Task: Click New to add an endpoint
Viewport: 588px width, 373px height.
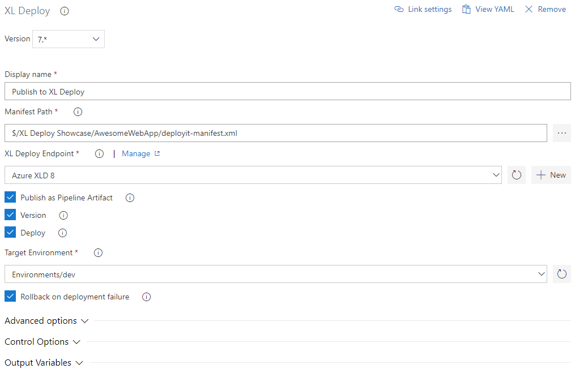Action: 551,174
